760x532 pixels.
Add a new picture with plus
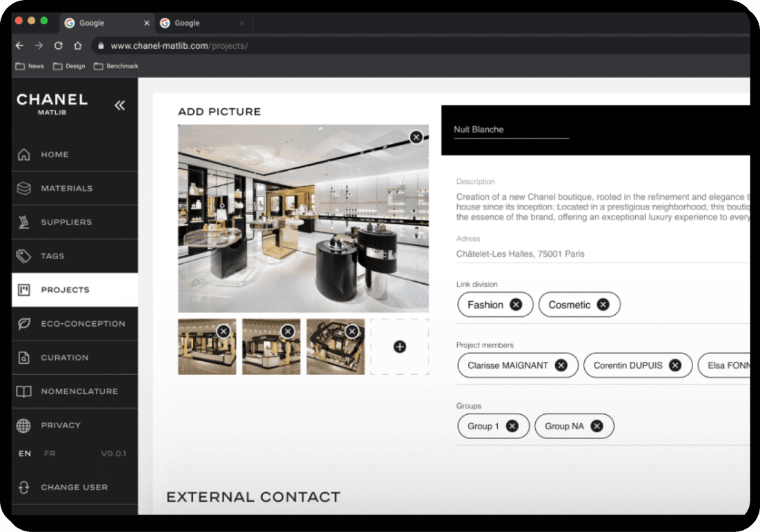(x=399, y=347)
